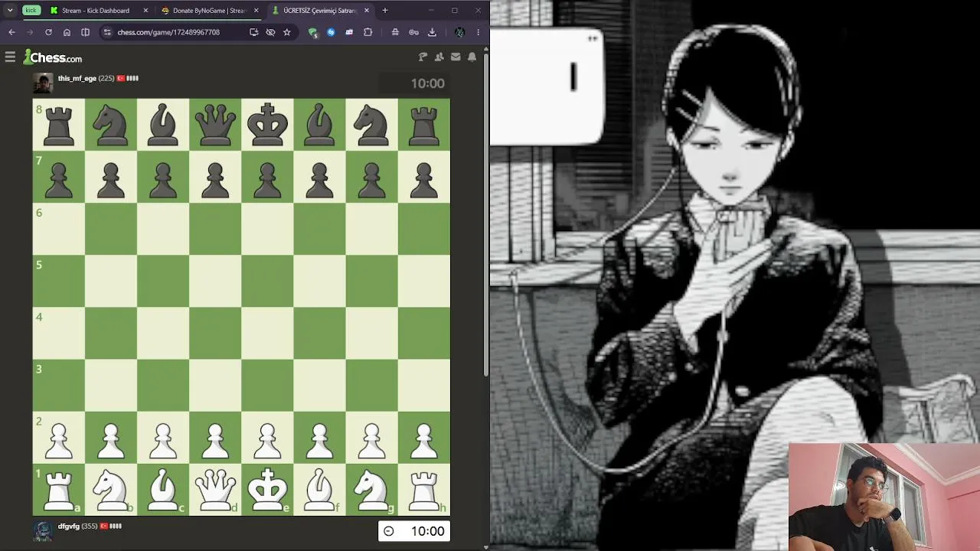Expand the tab search dropdown

[x=10, y=11]
